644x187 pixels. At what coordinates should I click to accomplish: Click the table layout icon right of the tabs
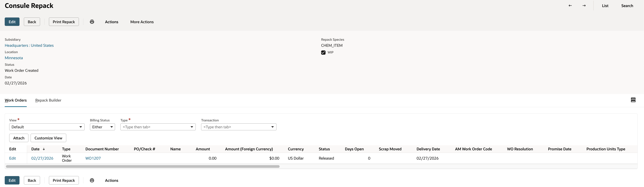point(633,100)
